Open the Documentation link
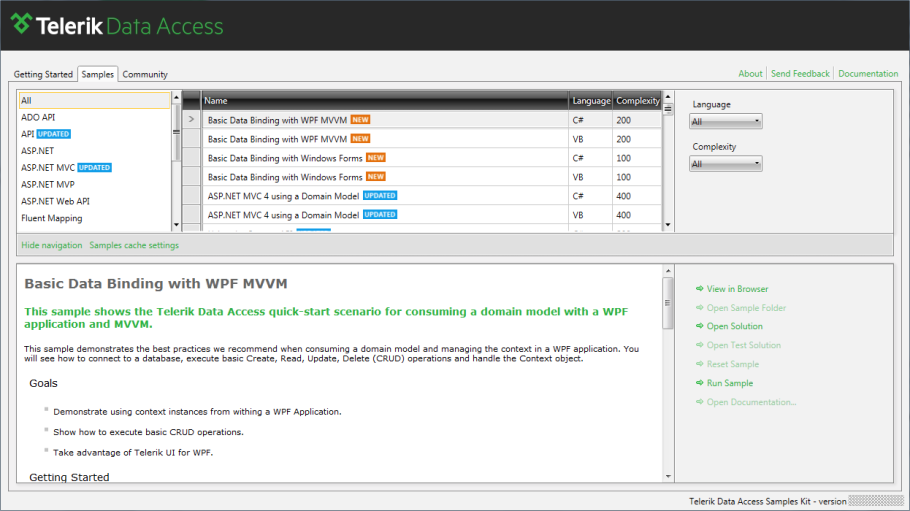910x511 pixels. [868, 74]
